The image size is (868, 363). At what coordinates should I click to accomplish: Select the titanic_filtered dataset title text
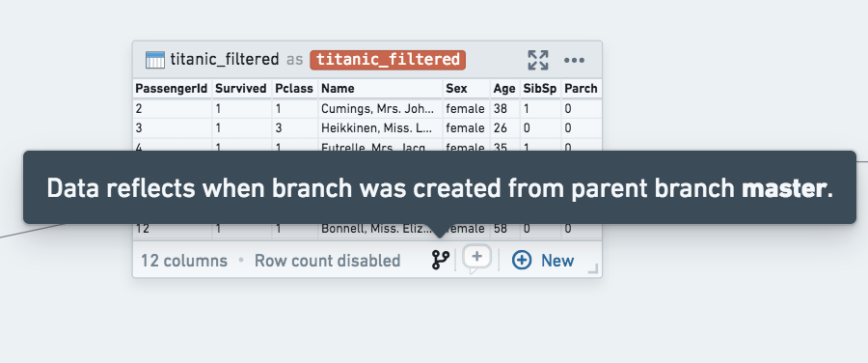[x=225, y=60]
